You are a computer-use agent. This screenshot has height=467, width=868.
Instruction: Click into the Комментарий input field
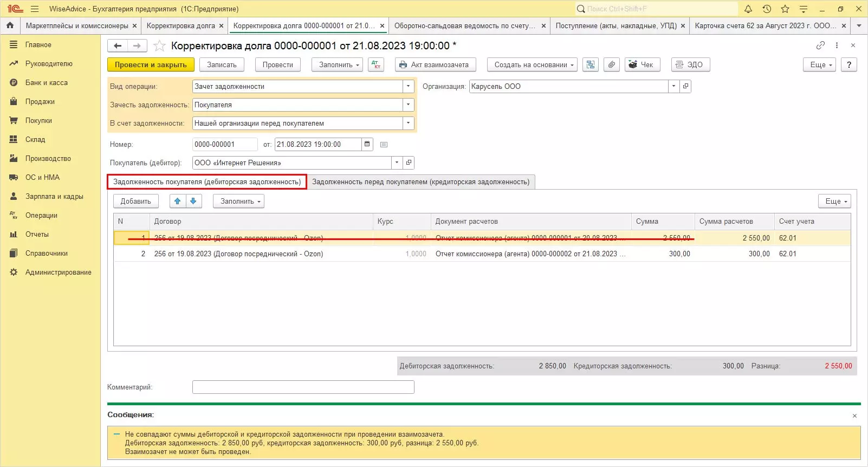[303, 387]
